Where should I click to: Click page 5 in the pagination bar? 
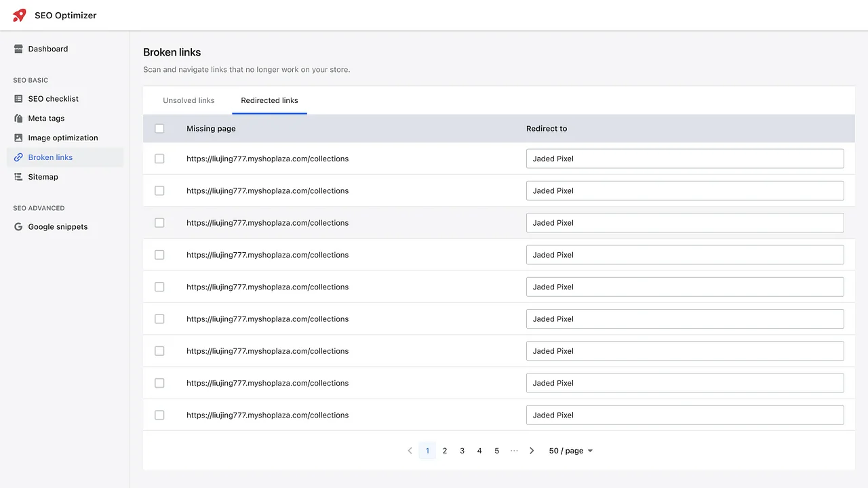pyautogui.click(x=496, y=450)
